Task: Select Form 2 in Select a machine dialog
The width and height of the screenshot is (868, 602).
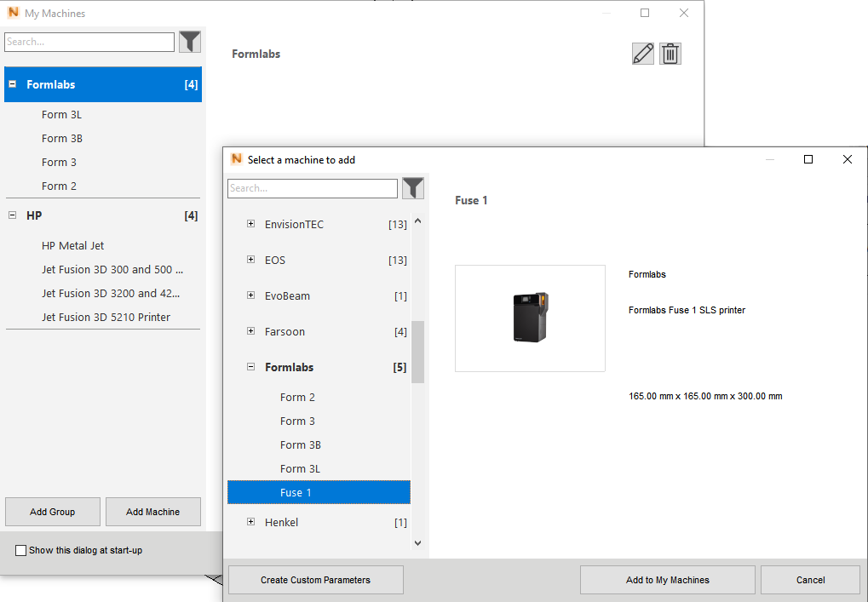Action: point(319,398)
